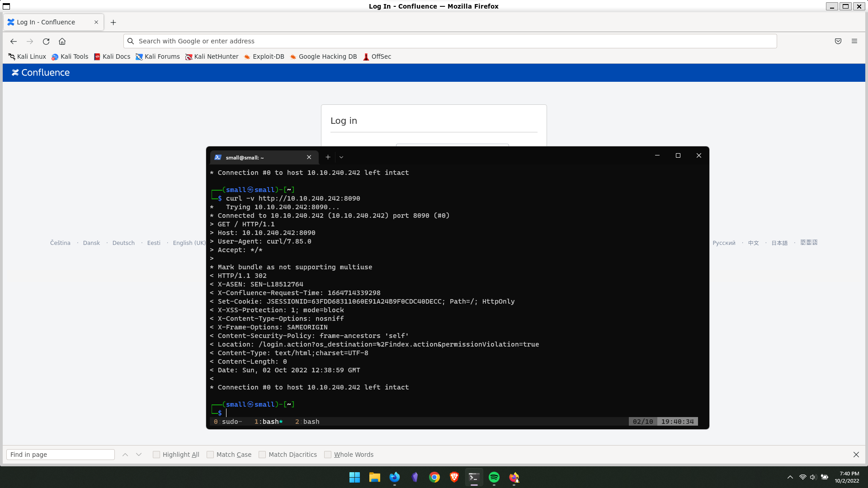Enable Match Diacritics checkbox

pyautogui.click(x=262, y=455)
